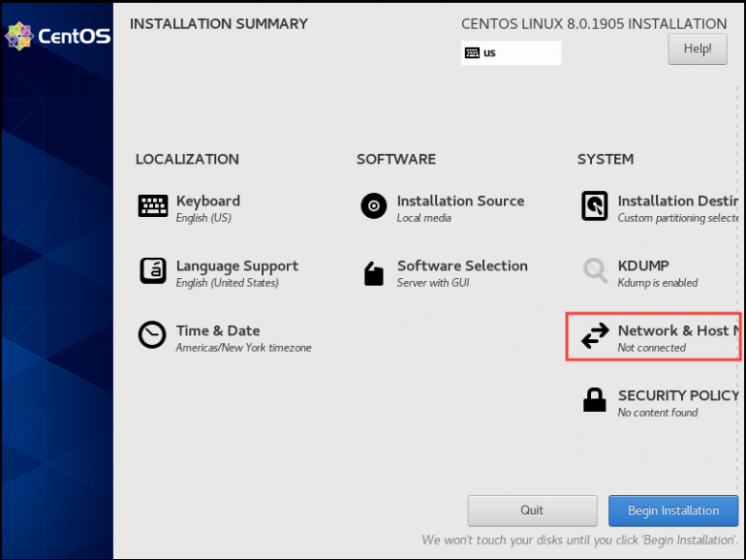Click the CentOS logo in the sidebar
Viewport: 746px width, 560px height.
[57, 36]
